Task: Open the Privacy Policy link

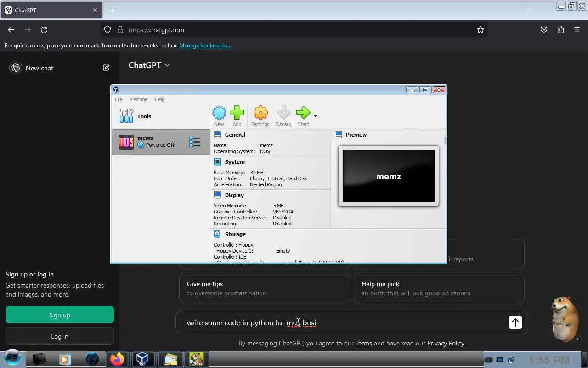Action: click(x=446, y=343)
